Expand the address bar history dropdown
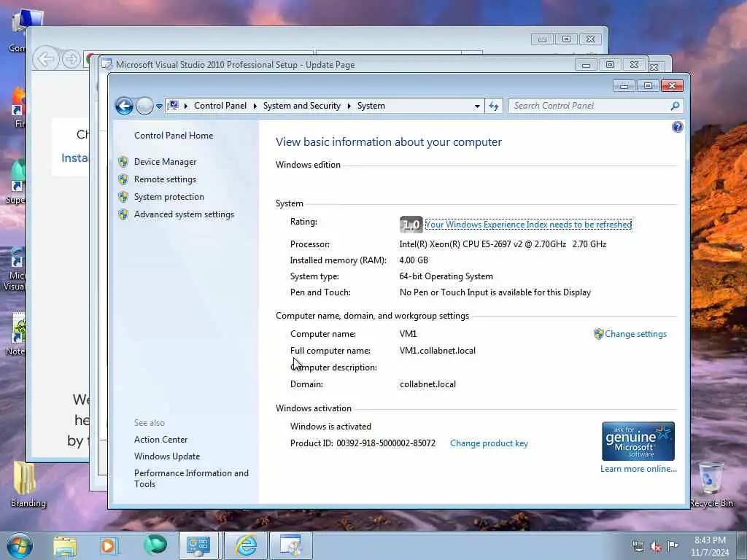The height and width of the screenshot is (560, 747). [477, 106]
